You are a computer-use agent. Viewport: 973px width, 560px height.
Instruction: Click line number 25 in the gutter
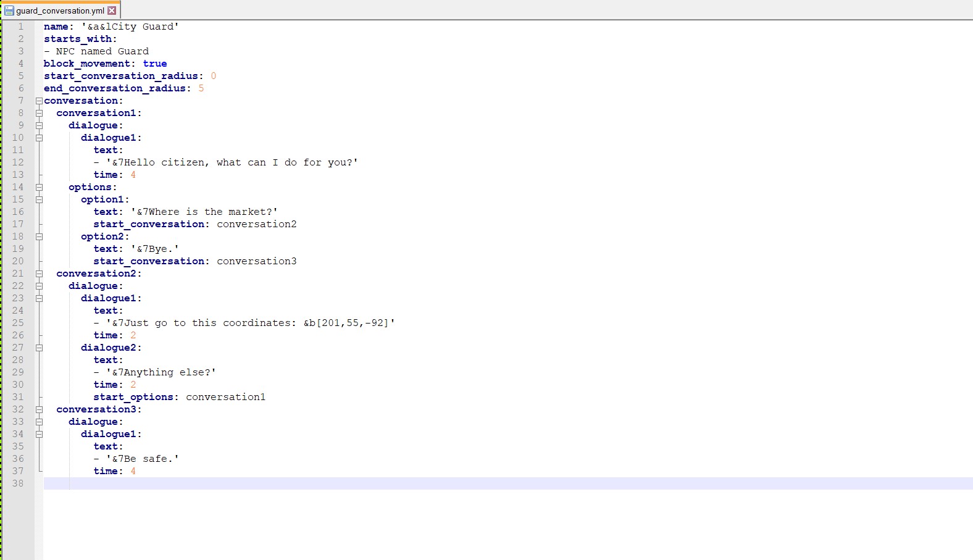(x=18, y=323)
